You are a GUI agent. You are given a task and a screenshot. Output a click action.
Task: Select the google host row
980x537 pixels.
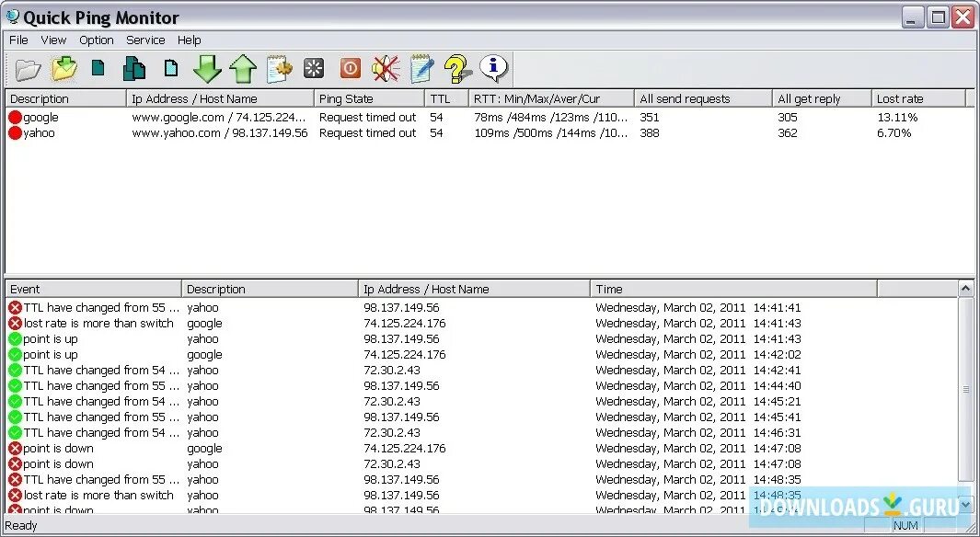pos(490,118)
